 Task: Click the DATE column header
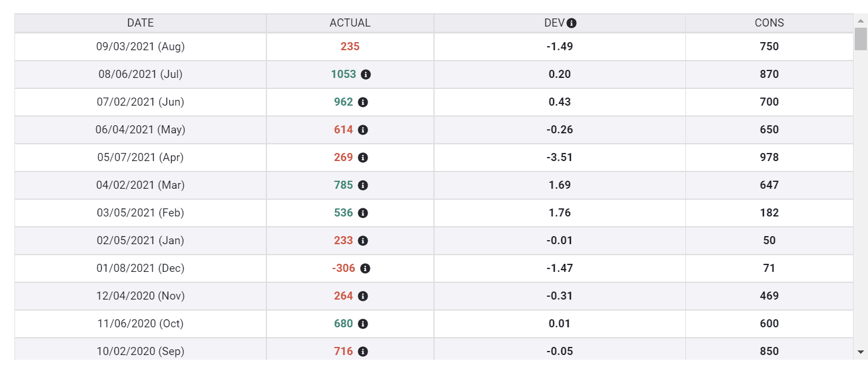[140, 23]
